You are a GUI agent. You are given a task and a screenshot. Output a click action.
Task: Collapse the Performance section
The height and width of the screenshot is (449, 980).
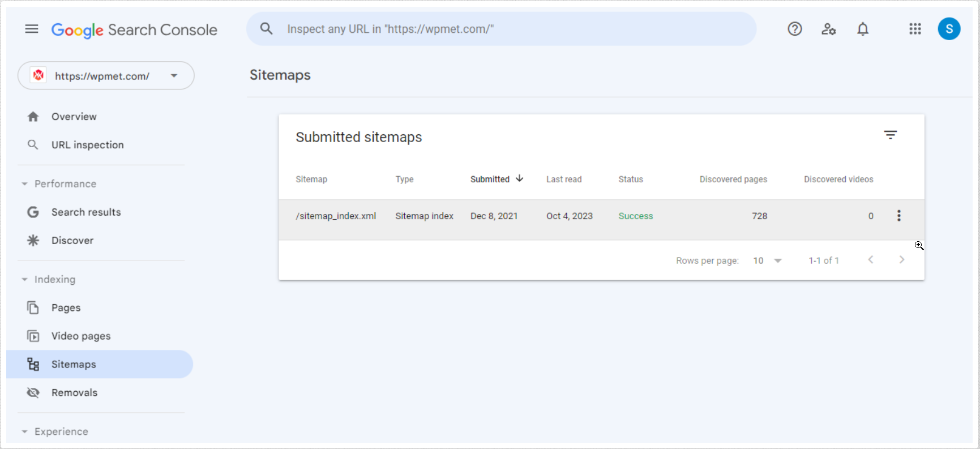pos(24,184)
